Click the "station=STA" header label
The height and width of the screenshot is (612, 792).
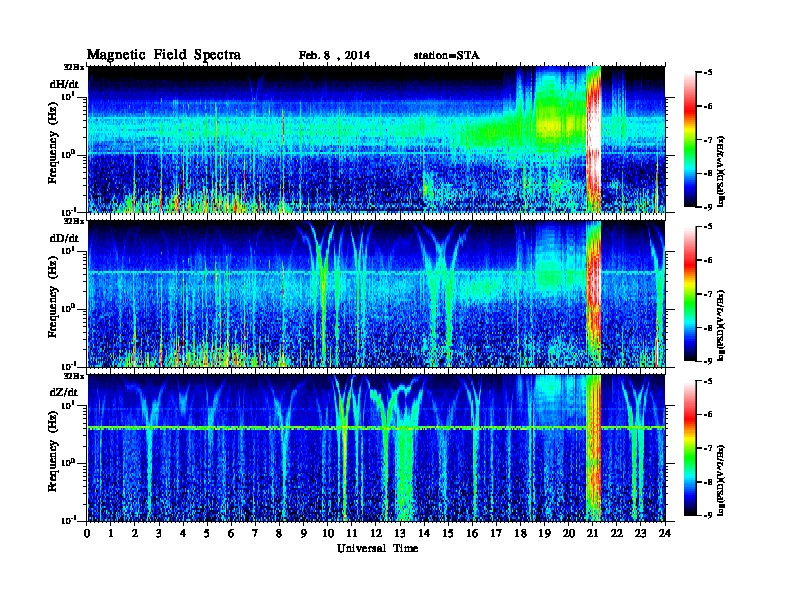tap(446, 55)
